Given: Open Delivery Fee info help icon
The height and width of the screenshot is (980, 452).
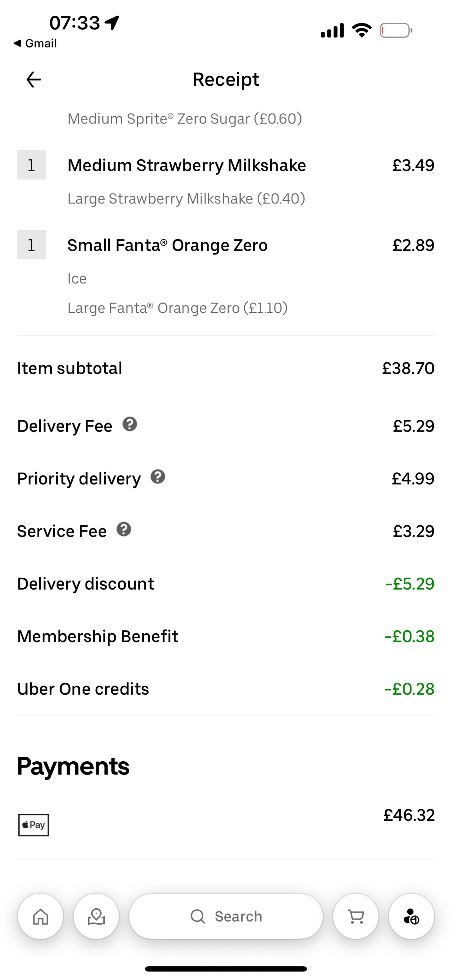Looking at the screenshot, I should pos(130,424).
